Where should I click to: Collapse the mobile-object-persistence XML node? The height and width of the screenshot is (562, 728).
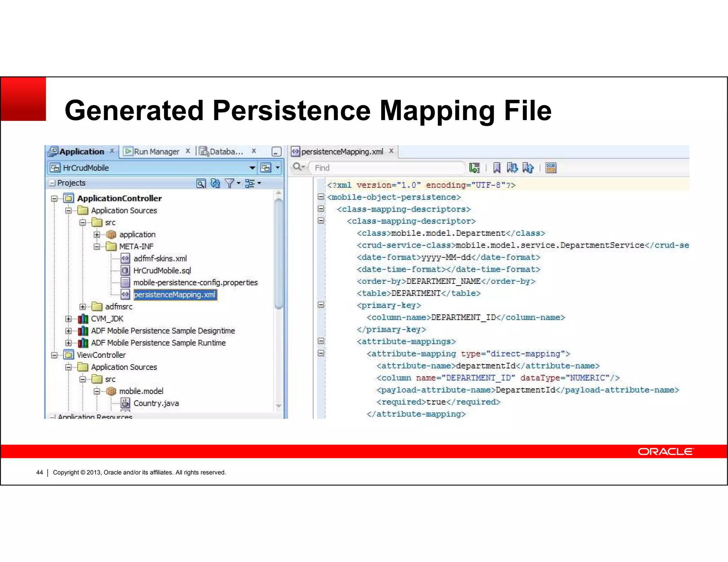pos(321,197)
